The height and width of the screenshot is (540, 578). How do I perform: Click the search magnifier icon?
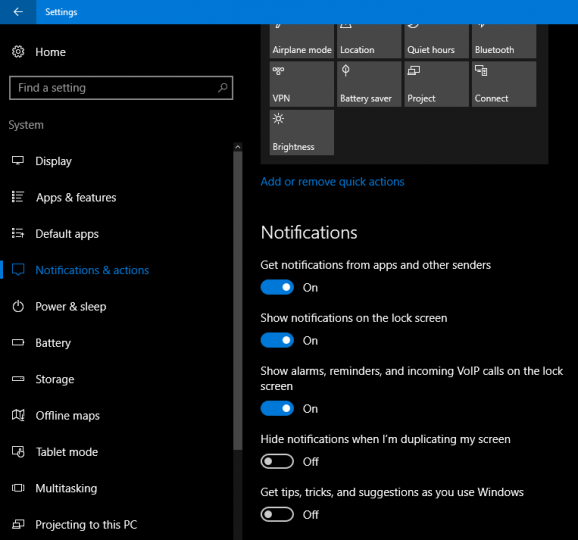pyautogui.click(x=222, y=88)
